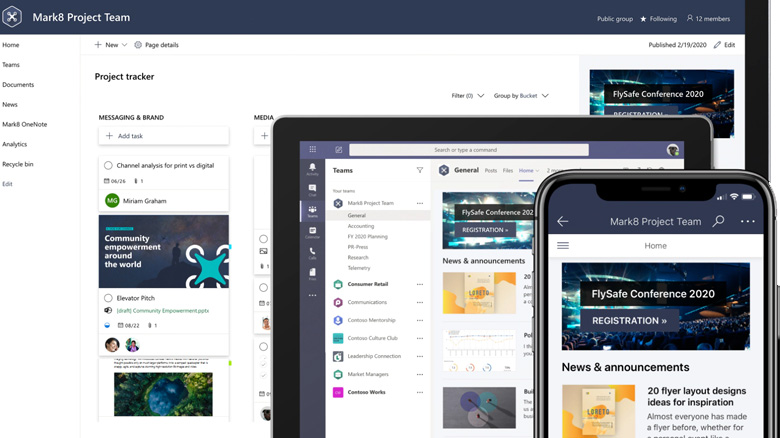Open Analytics in left navigation
Viewport: 780px width, 438px height.
(x=14, y=144)
